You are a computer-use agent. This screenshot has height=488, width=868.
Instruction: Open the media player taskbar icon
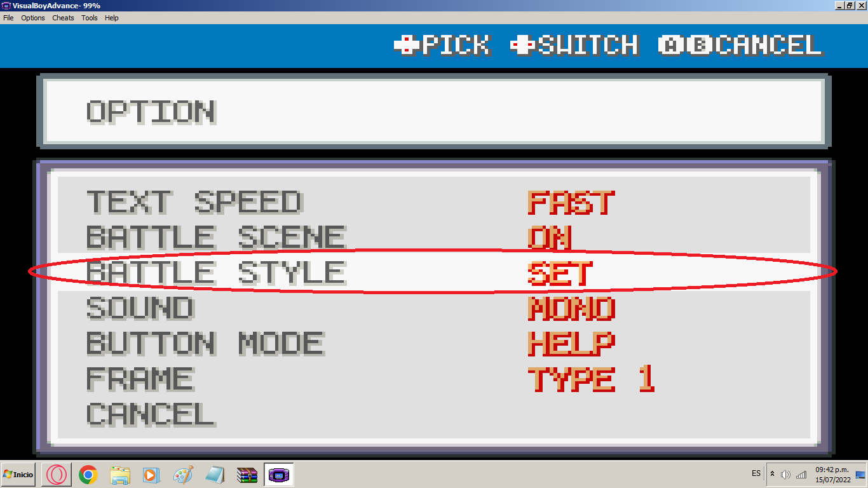pyautogui.click(x=151, y=475)
